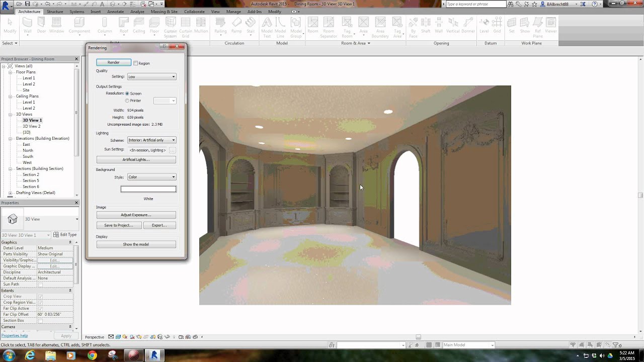The height and width of the screenshot is (362, 644).
Task: Open the work plane Viewer
Action: 551,25
